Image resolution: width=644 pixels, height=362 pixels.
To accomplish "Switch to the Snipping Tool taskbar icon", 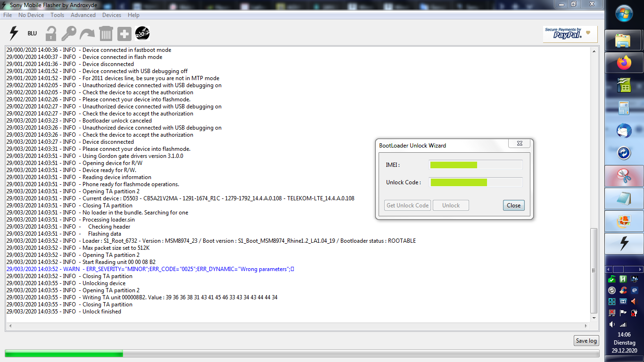I will coord(624,176).
